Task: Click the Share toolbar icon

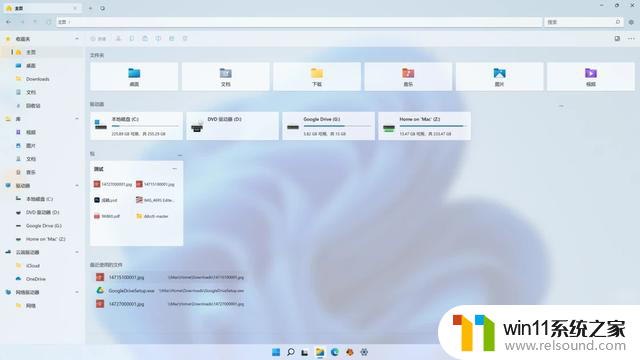Action: (x=171, y=39)
